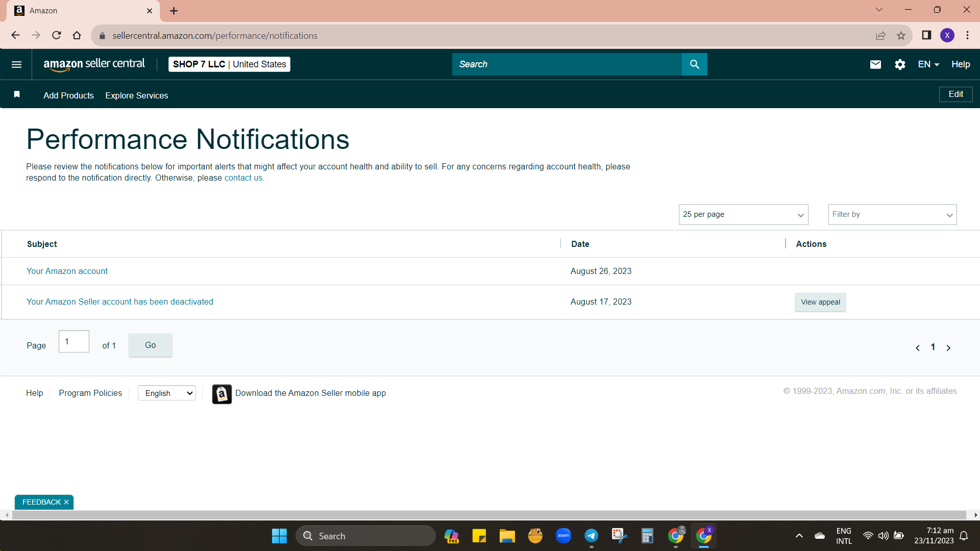The height and width of the screenshot is (551, 980).
Task: Open the messages envelope icon
Action: (875, 64)
